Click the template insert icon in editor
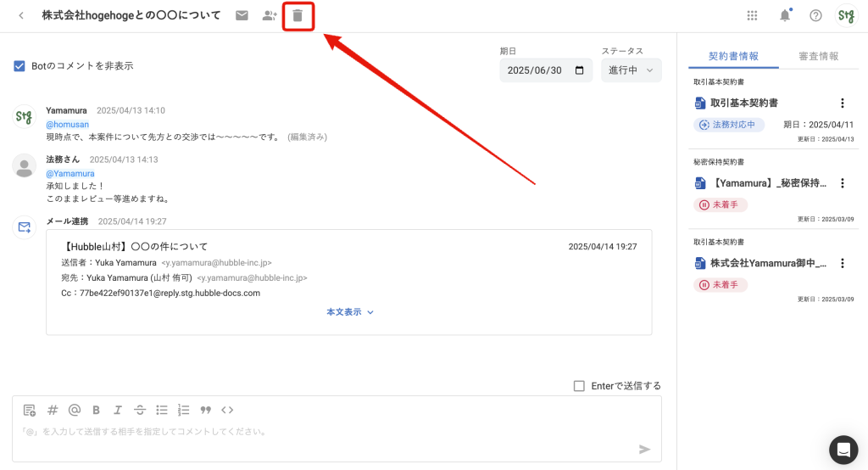Screen dimensions: 868x470 (x=30, y=410)
